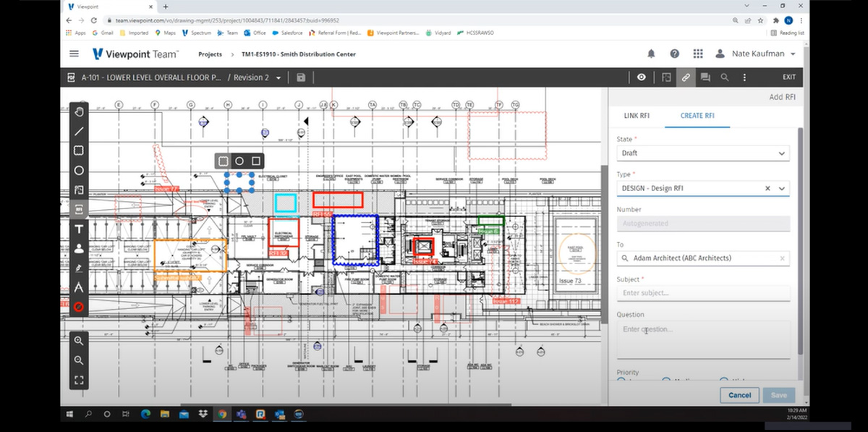868x432 pixels.
Task: Zoom in on the drawing
Action: pos(79,341)
